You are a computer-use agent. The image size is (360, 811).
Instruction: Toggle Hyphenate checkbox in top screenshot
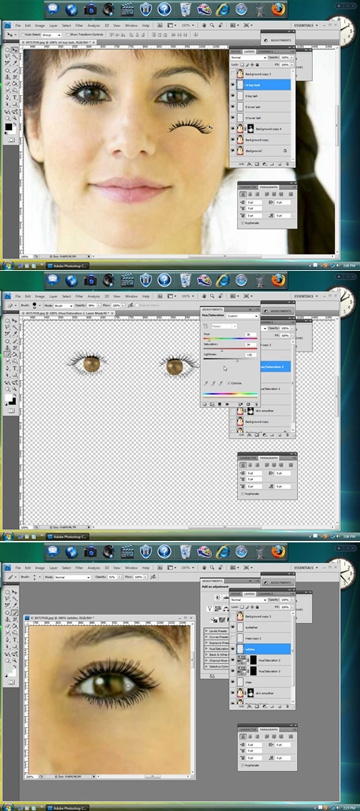(x=243, y=223)
